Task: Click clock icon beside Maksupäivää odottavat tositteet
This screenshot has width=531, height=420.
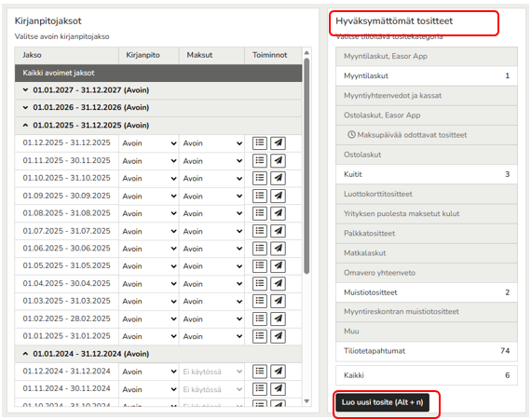Action: tap(351, 135)
